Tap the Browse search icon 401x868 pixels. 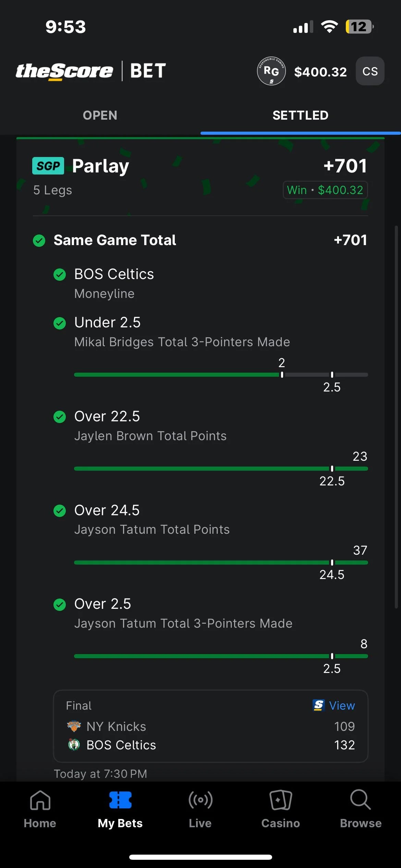361,801
